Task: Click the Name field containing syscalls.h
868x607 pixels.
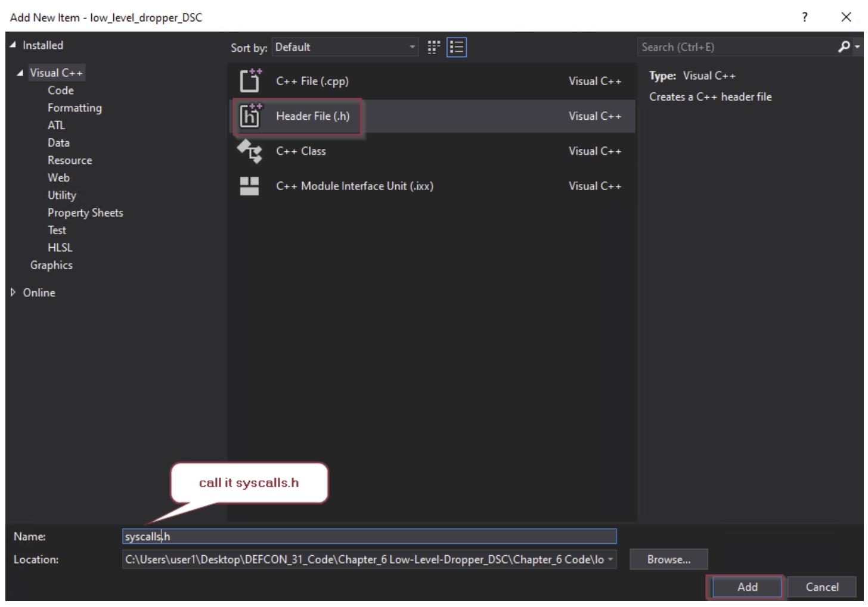Action: click(x=369, y=537)
